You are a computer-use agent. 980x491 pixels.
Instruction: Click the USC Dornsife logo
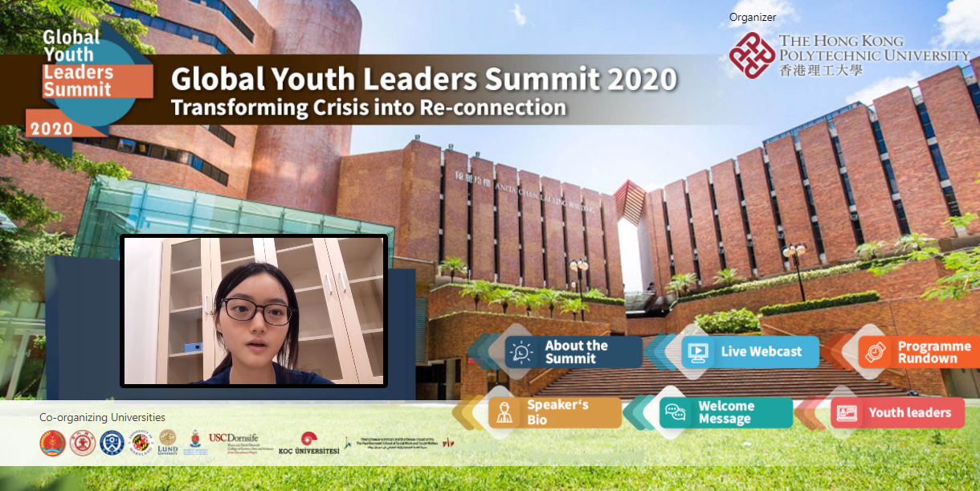pyautogui.click(x=239, y=443)
